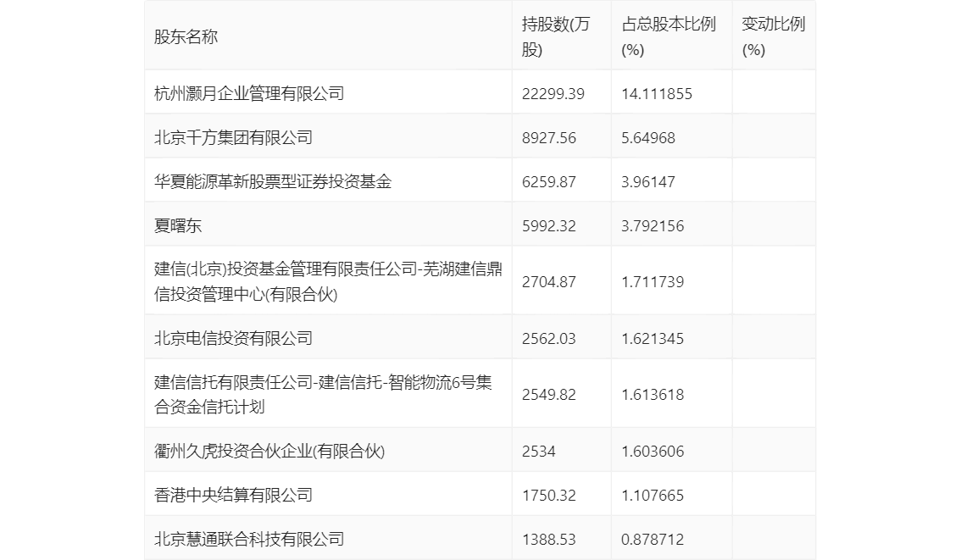
Task: Click percentage value 3.792156
Action: point(653,226)
